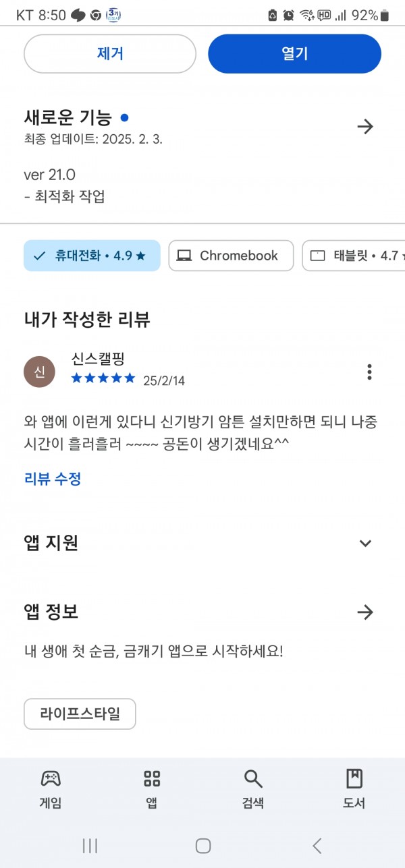
Task: Tap the 라이프스타일 category chip
Action: coord(80,714)
